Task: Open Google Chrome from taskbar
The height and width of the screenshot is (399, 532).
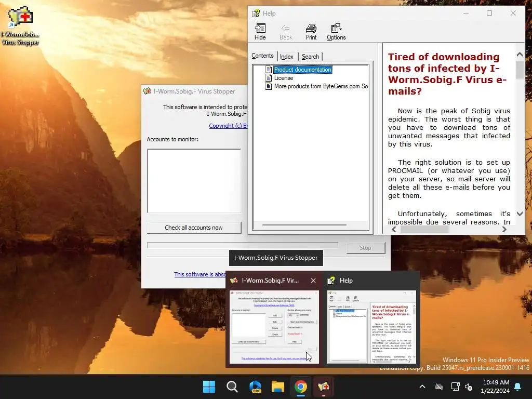Action: [301, 387]
